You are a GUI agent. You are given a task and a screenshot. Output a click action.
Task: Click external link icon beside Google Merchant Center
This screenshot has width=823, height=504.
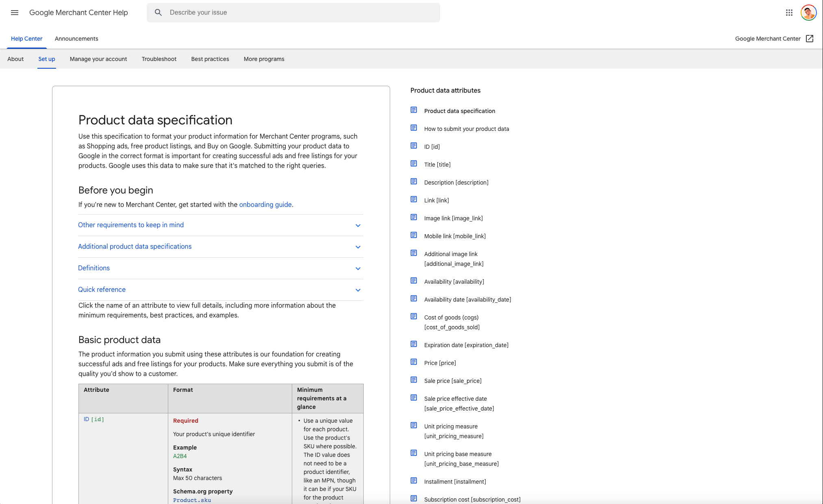click(810, 39)
